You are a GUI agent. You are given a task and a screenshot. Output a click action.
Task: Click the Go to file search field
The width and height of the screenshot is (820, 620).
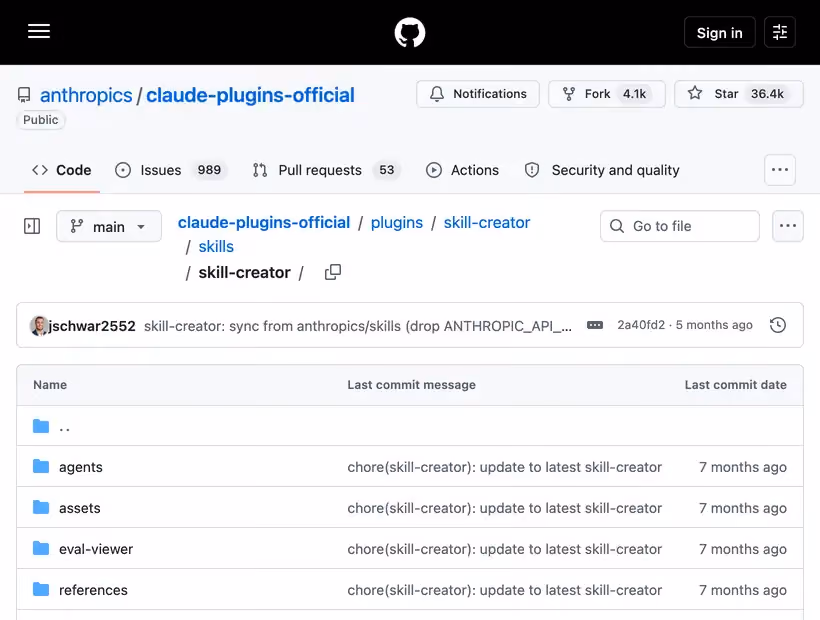coord(680,226)
